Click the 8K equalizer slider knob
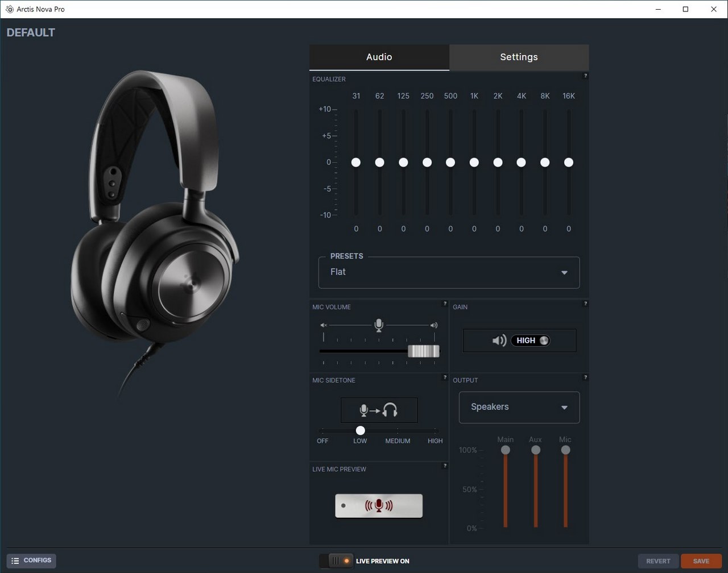The width and height of the screenshot is (728, 573). (545, 163)
